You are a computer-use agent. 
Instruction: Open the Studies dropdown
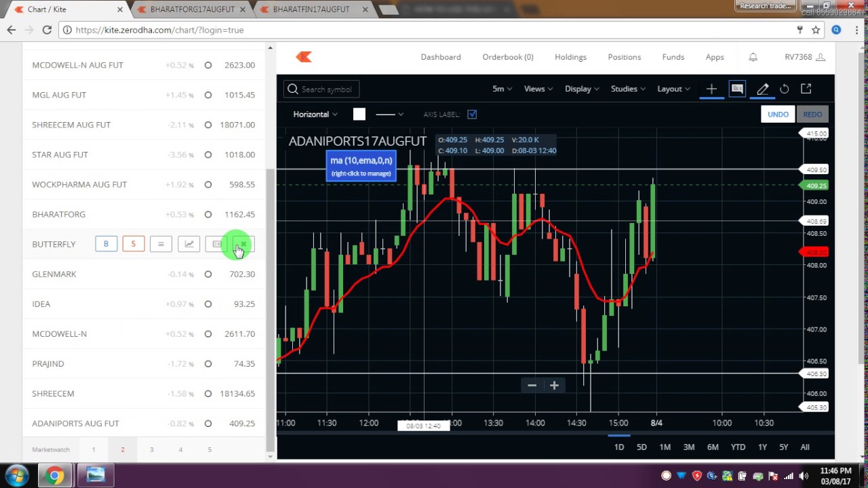click(x=628, y=89)
